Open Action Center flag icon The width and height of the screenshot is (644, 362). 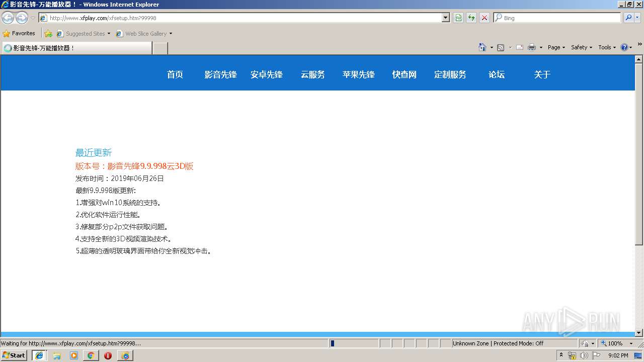(x=596, y=355)
